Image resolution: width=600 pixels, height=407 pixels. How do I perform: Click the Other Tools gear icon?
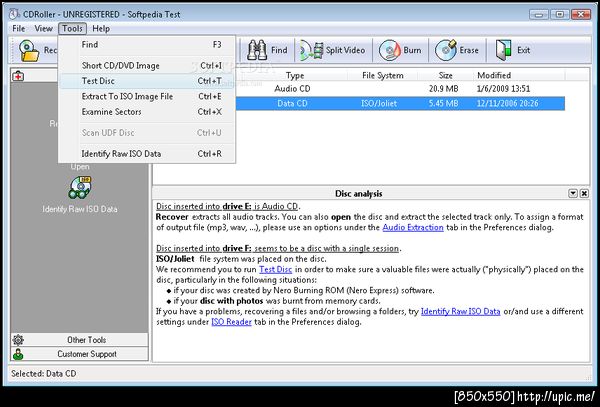click(18, 340)
